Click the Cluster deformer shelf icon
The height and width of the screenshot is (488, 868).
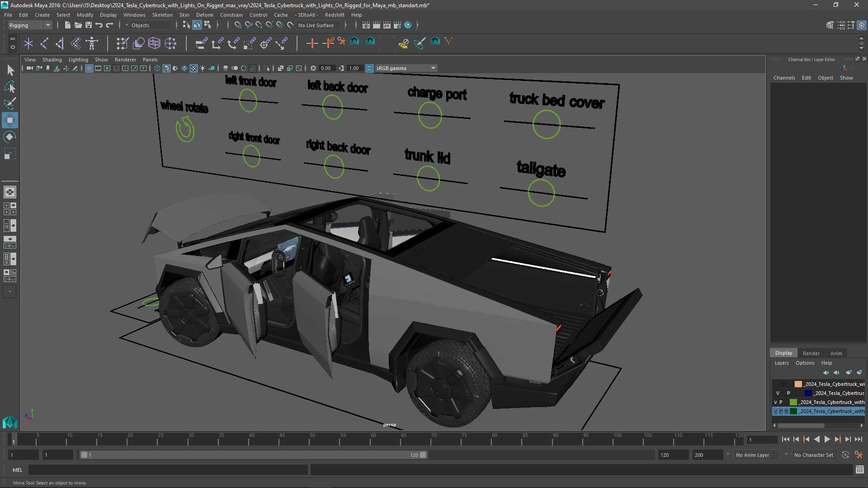tap(170, 43)
